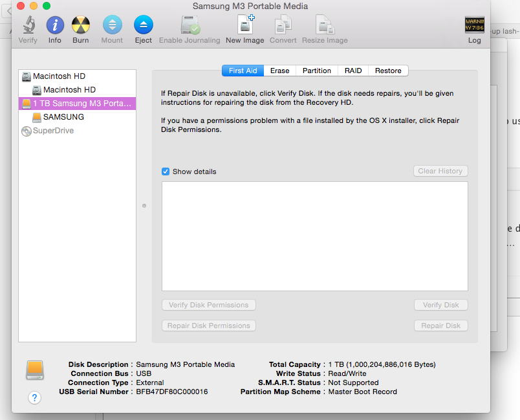Image resolution: width=520 pixels, height=420 pixels.
Task: Create a disk image with the New Image icon
Action: click(x=246, y=25)
